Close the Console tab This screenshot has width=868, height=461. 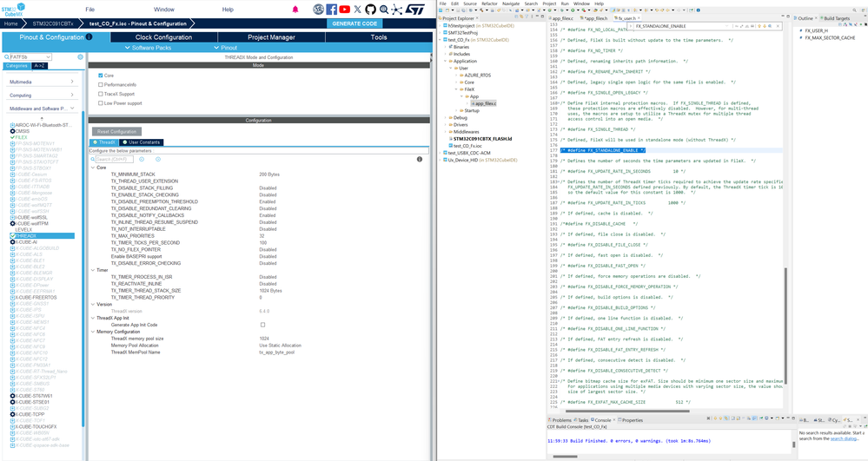pos(614,420)
